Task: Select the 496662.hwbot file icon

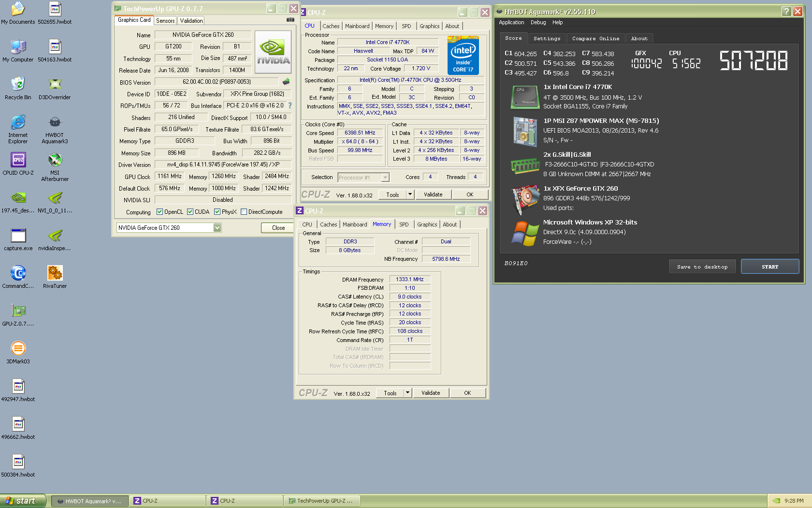Action: click(x=18, y=428)
